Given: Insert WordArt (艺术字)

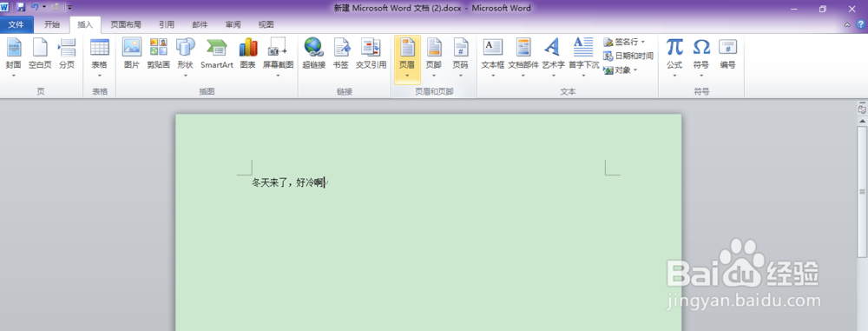Looking at the screenshot, I should tap(553, 57).
